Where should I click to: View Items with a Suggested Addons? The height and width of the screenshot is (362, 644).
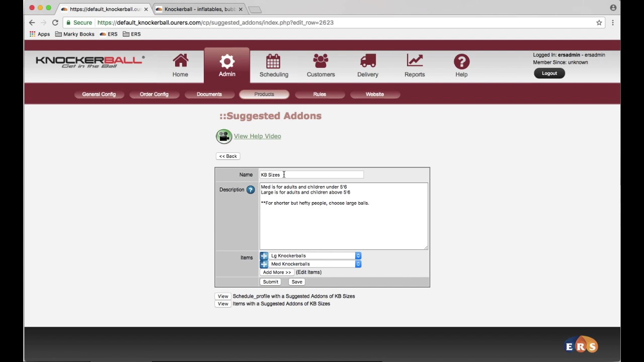[x=223, y=304]
